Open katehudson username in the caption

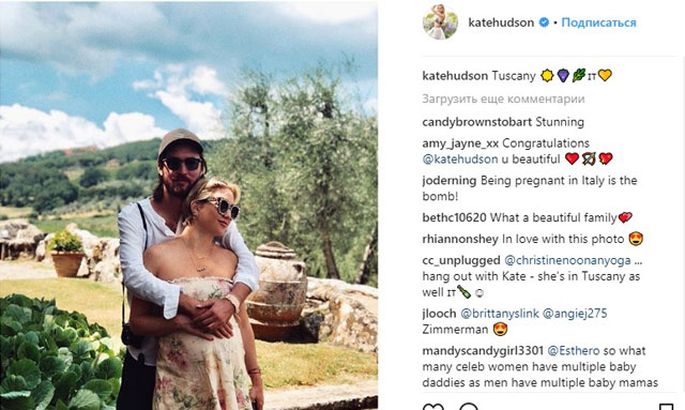coord(455,76)
